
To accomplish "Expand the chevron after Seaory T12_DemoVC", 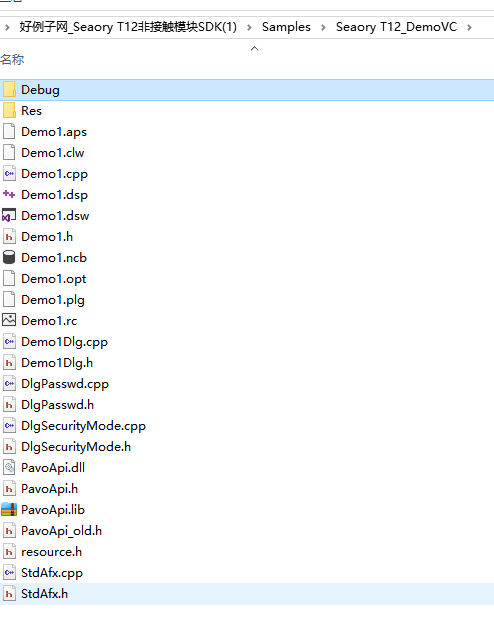I will [x=469, y=27].
